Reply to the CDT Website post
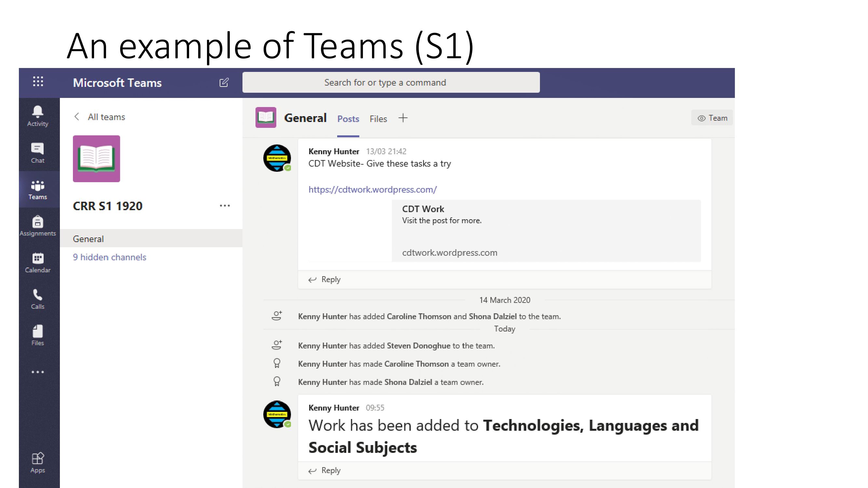 [325, 279]
